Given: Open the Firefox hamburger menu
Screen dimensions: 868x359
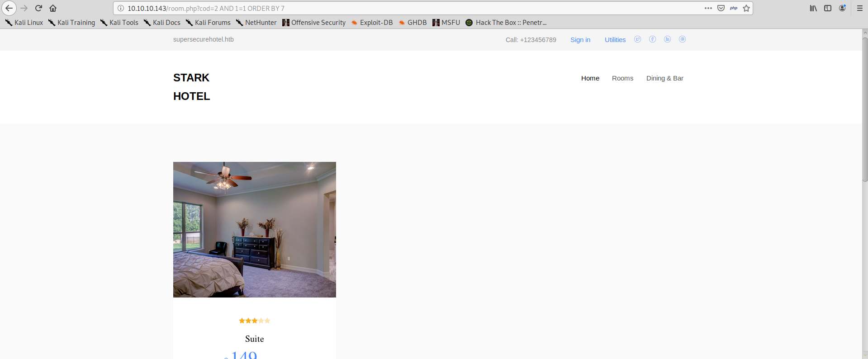Looking at the screenshot, I should [x=859, y=8].
